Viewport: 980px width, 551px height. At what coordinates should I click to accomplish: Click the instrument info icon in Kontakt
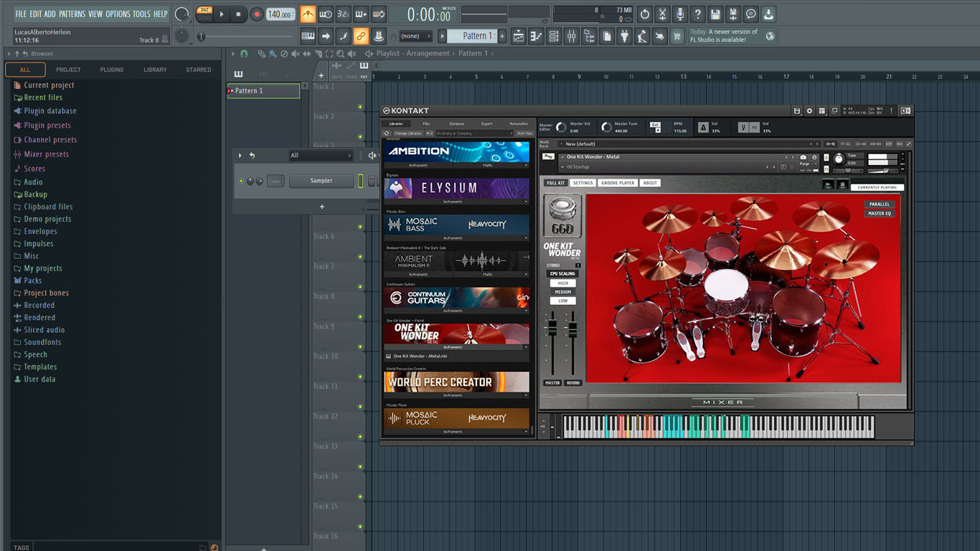[x=814, y=157]
